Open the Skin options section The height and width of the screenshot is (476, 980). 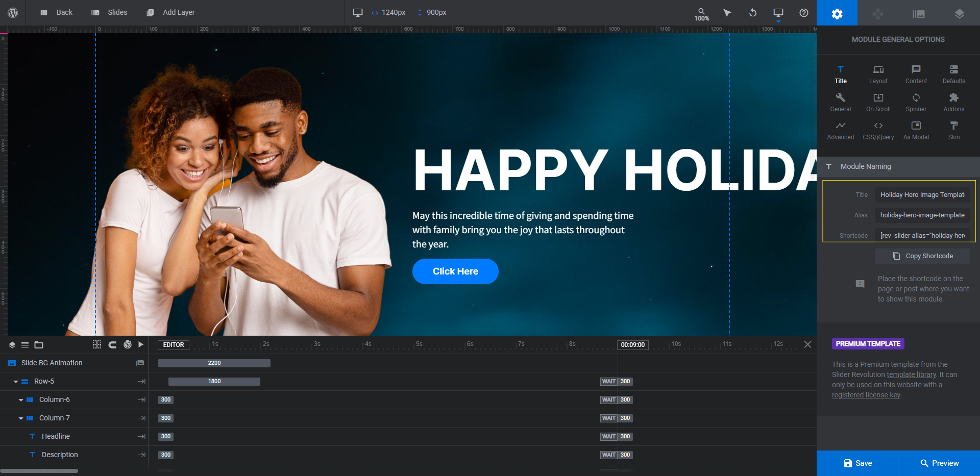click(954, 131)
